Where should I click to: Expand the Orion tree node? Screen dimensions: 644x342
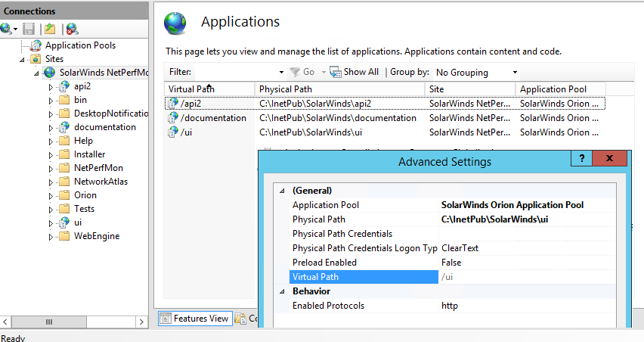pyautogui.click(x=51, y=196)
